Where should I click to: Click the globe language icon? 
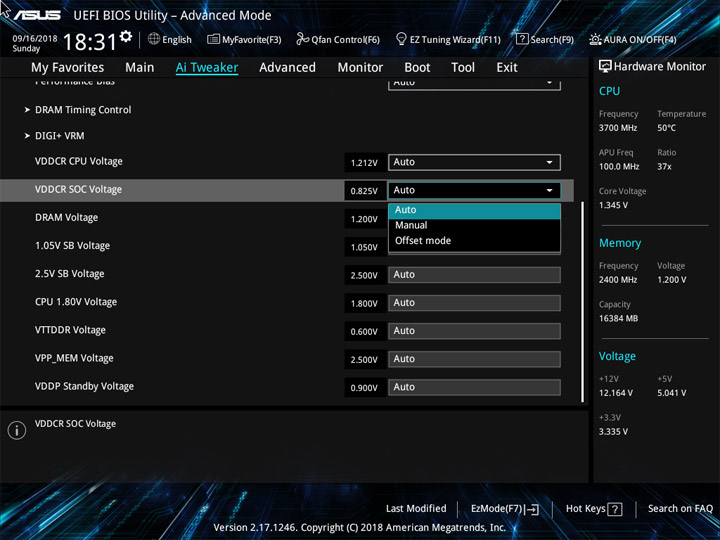tap(154, 39)
